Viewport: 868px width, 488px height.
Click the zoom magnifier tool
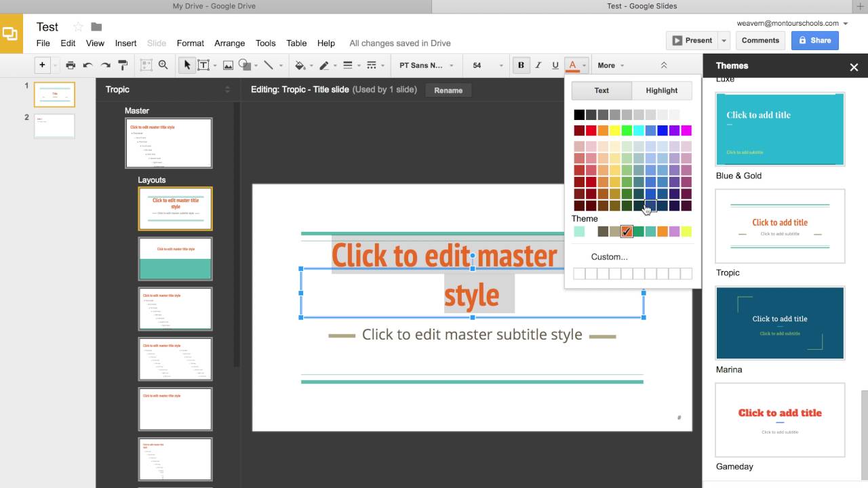click(163, 65)
